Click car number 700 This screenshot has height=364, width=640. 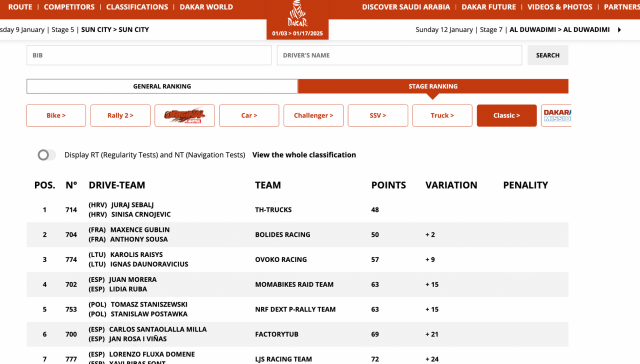(71, 334)
